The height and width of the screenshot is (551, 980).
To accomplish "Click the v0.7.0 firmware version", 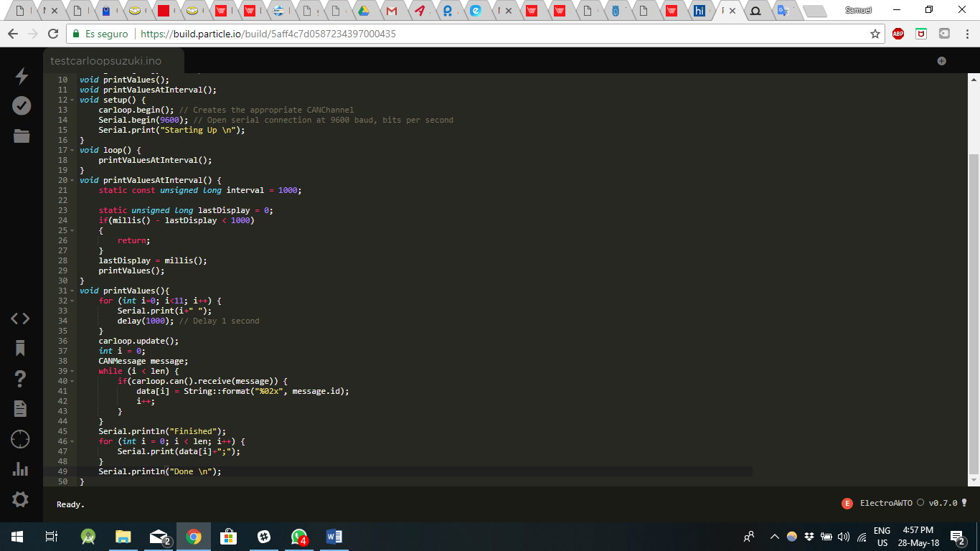I will 943,504.
